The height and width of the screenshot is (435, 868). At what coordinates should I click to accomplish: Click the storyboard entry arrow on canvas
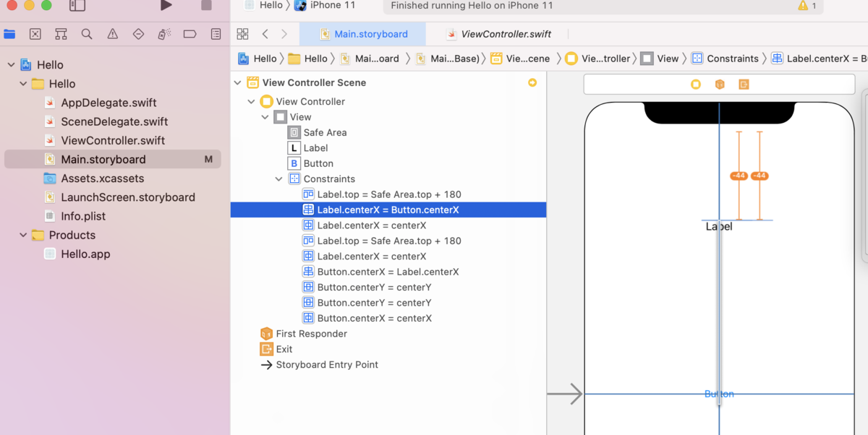[x=565, y=394]
